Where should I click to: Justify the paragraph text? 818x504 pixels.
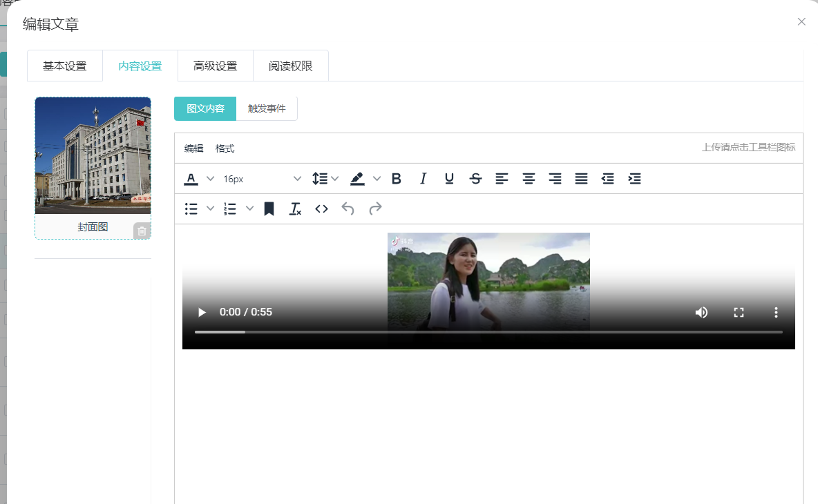click(581, 178)
